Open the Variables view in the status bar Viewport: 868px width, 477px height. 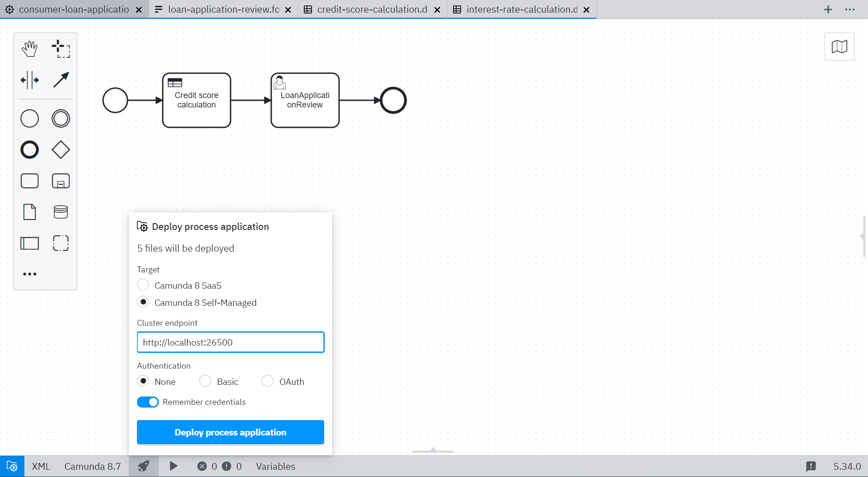pos(275,466)
